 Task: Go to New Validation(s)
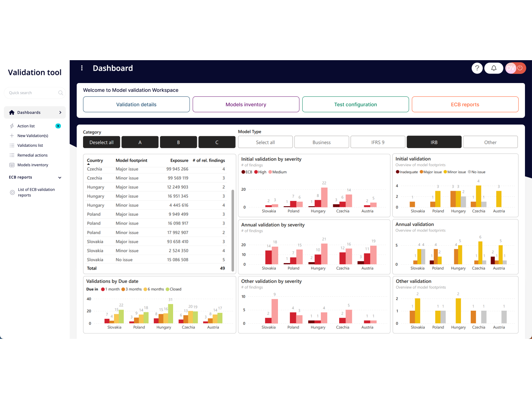tap(33, 135)
